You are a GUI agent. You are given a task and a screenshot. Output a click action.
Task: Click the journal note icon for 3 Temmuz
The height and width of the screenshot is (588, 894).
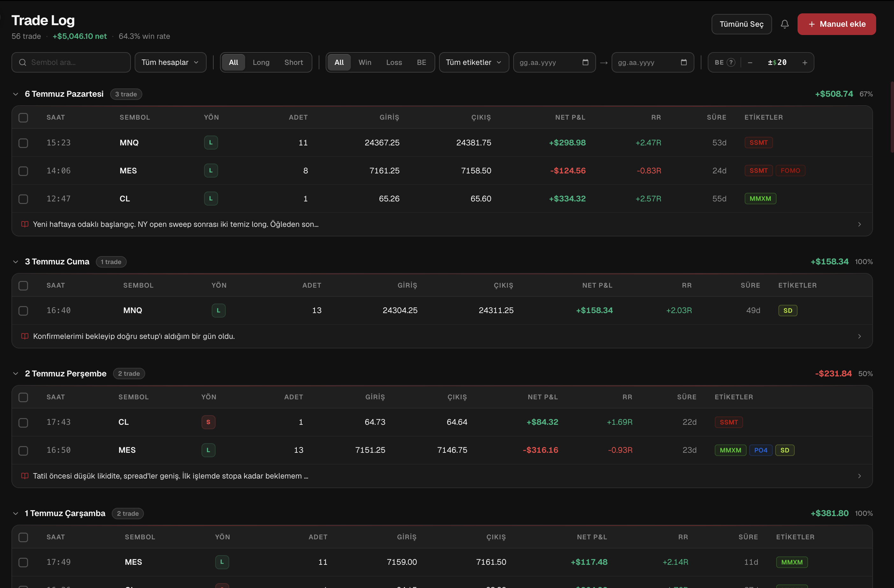click(25, 336)
